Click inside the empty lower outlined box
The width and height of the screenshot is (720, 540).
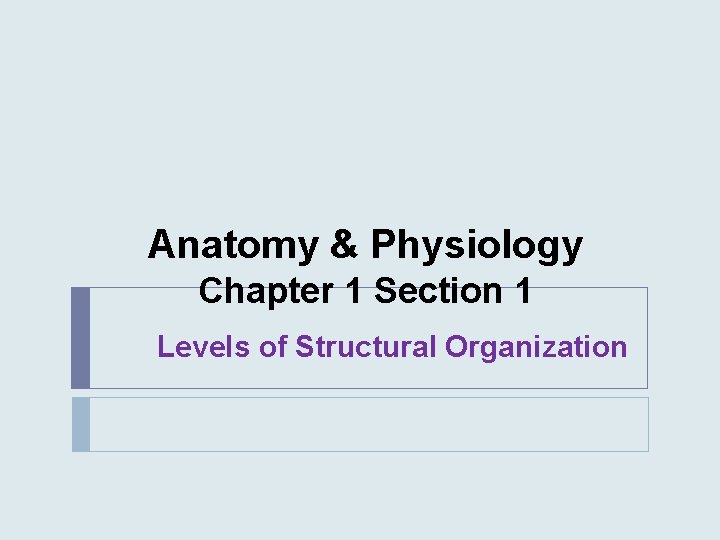coord(369,425)
